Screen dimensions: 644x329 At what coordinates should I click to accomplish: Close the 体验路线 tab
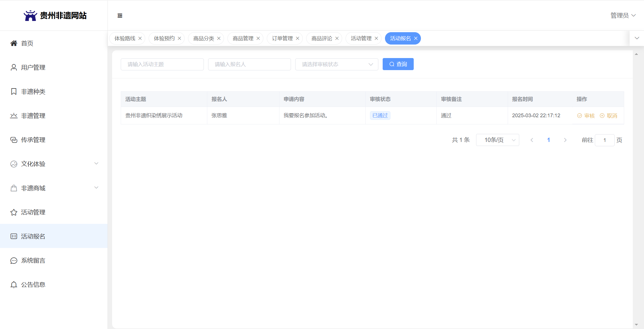click(x=140, y=38)
